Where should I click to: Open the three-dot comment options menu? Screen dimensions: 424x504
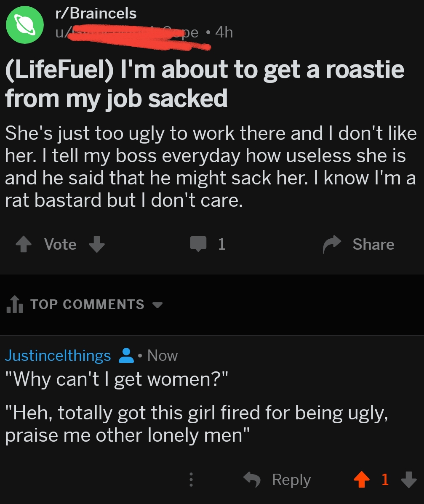pos(191,480)
